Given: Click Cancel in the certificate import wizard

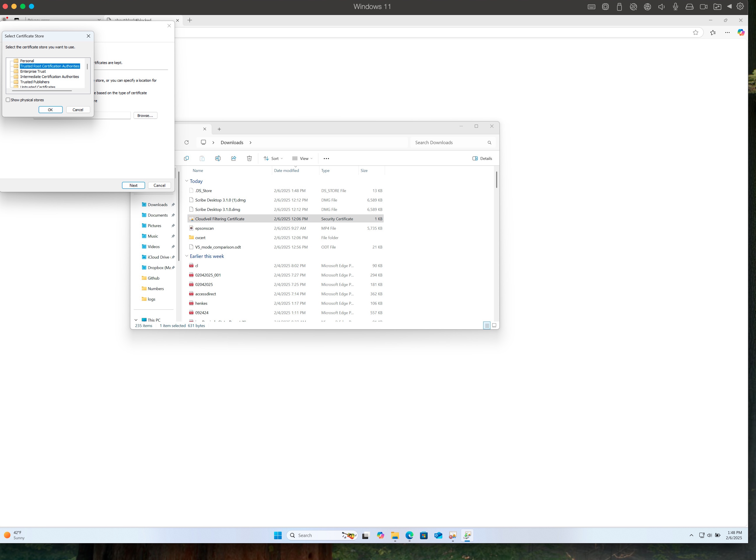Looking at the screenshot, I should [x=159, y=185].
